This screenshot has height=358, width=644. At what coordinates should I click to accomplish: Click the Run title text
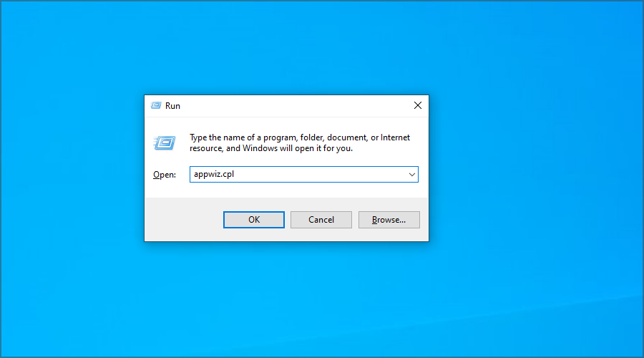pyautogui.click(x=172, y=106)
